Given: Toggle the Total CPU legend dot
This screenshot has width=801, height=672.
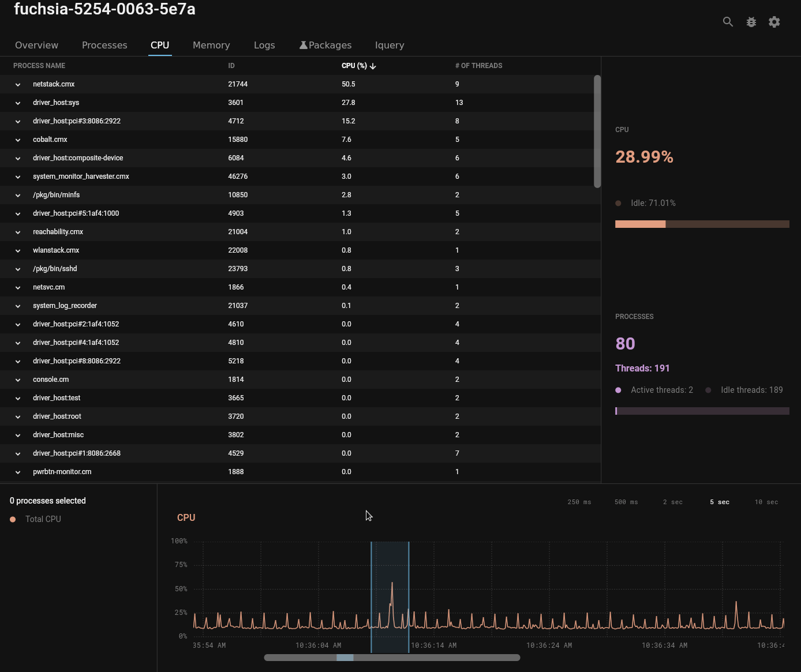Looking at the screenshot, I should tap(13, 519).
